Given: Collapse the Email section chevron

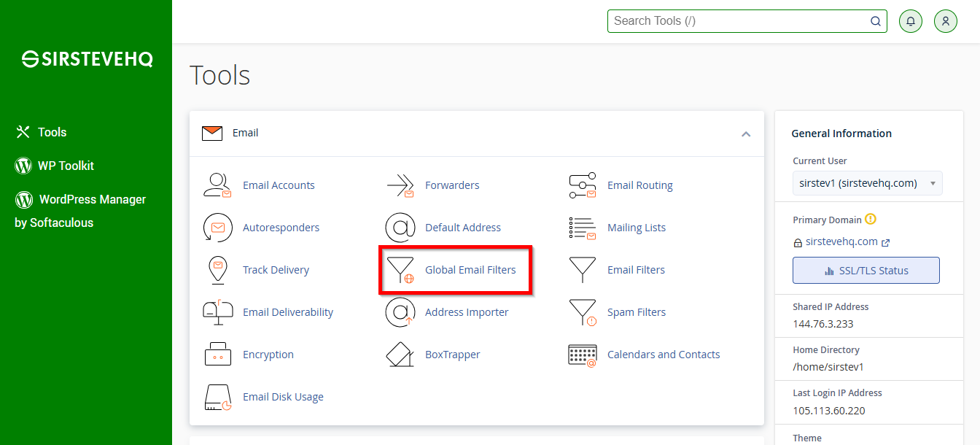Looking at the screenshot, I should coord(745,133).
